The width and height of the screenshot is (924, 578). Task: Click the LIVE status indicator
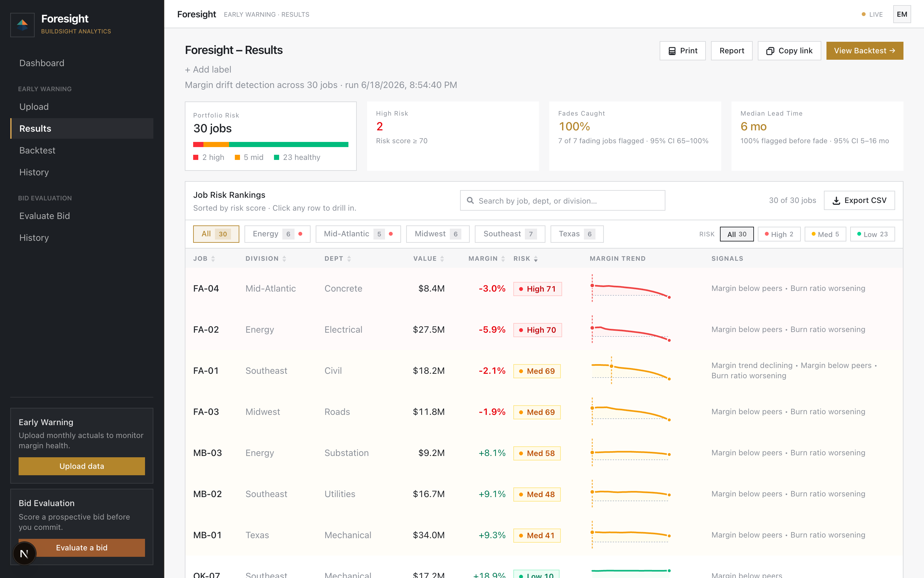(x=872, y=14)
